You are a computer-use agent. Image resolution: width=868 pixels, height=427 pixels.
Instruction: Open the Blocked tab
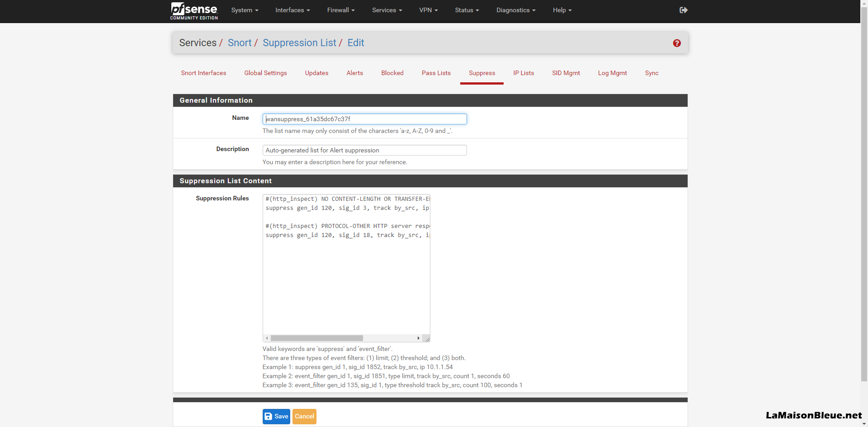click(x=392, y=73)
